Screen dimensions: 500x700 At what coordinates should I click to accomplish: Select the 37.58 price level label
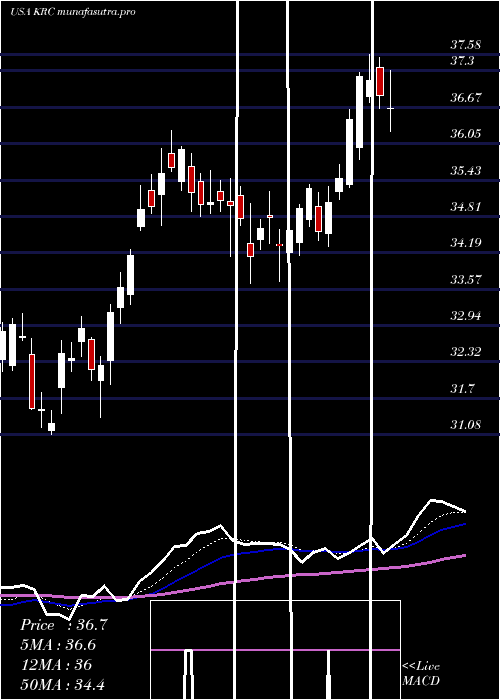466,44
